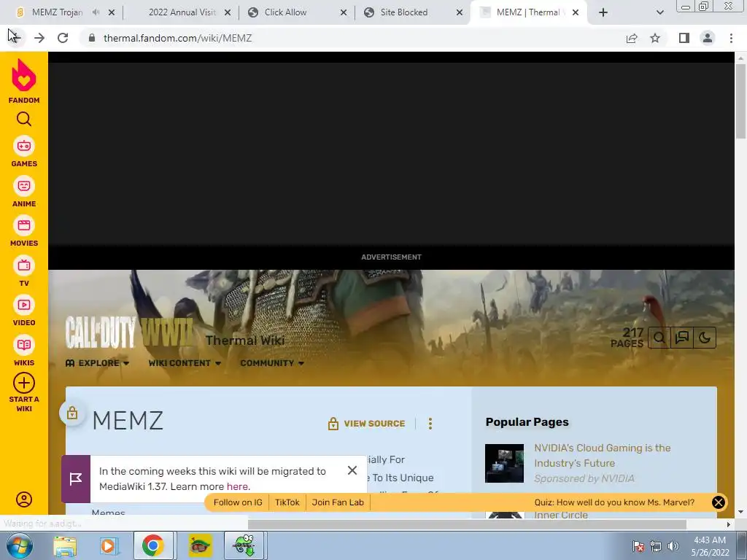The height and width of the screenshot is (560, 747).
Task: Click the network icon in the system tray
Action: click(x=656, y=546)
